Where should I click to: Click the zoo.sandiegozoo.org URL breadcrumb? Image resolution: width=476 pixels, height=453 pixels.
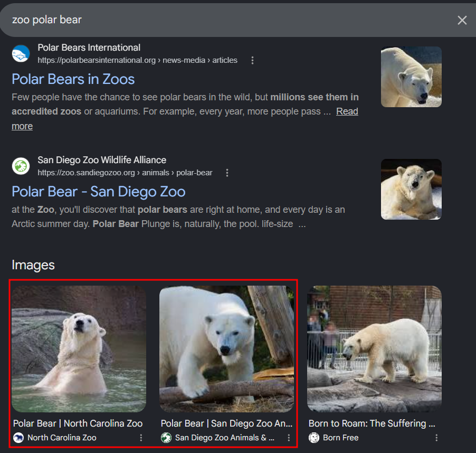click(125, 173)
